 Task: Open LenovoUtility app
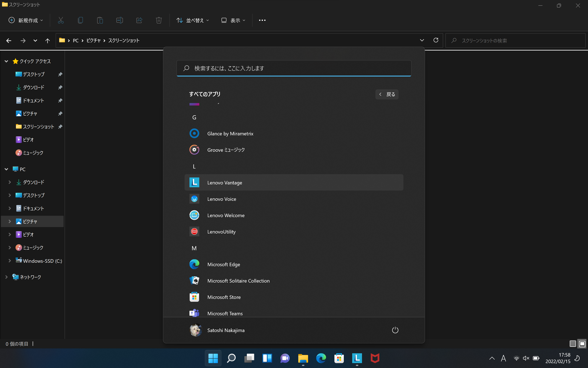[294, 231]
